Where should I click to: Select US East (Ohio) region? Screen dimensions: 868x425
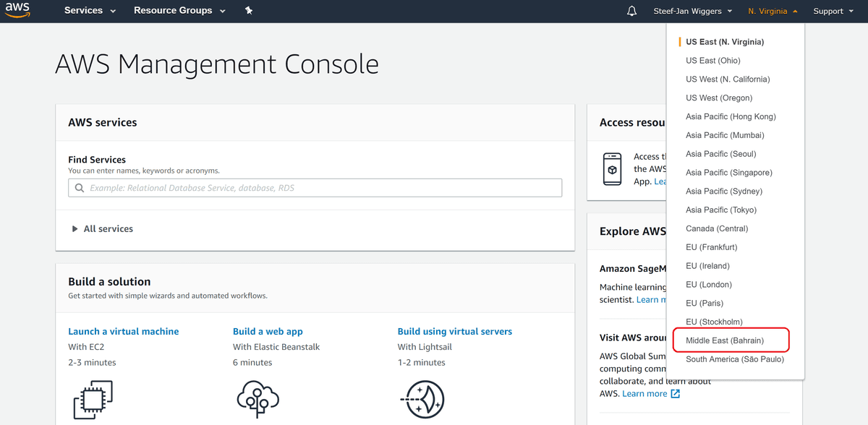[x=713, y=61]
